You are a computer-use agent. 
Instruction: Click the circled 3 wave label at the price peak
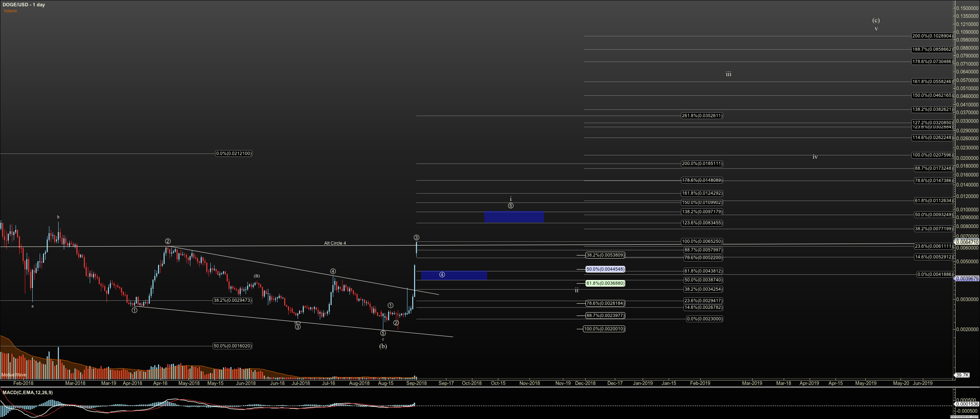416,238
